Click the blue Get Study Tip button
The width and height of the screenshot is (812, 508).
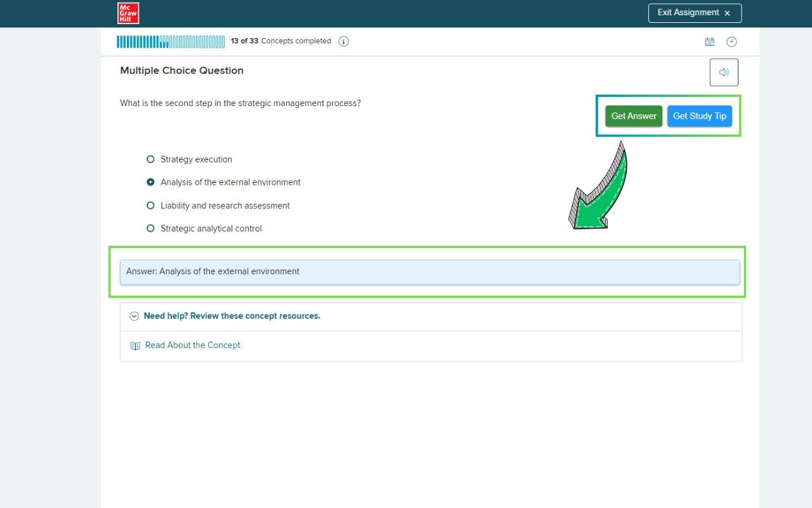point(699,116)
